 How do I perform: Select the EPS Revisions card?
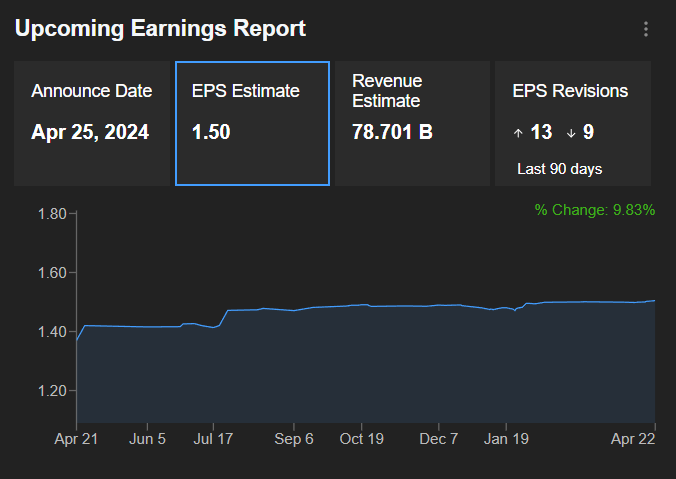(x=573, y=123)
